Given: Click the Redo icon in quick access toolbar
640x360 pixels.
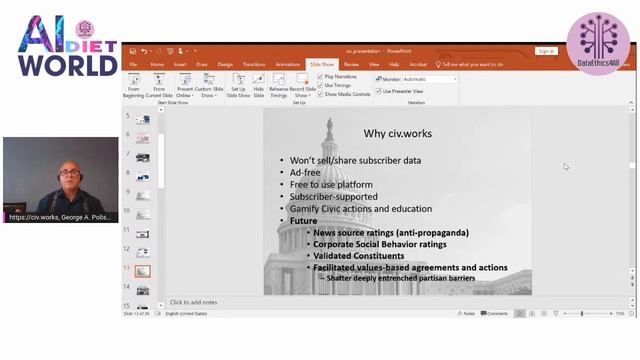Looking at the screenshot, I should [158, 51].
